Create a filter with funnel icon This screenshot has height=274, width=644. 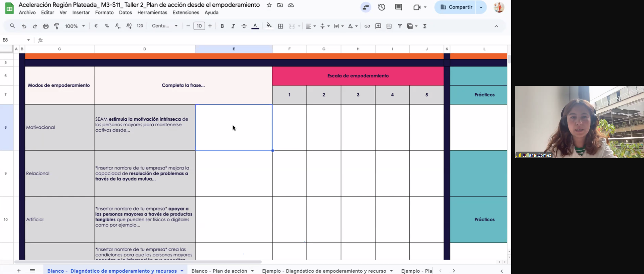pyautogui.click(x=400, y=26)
